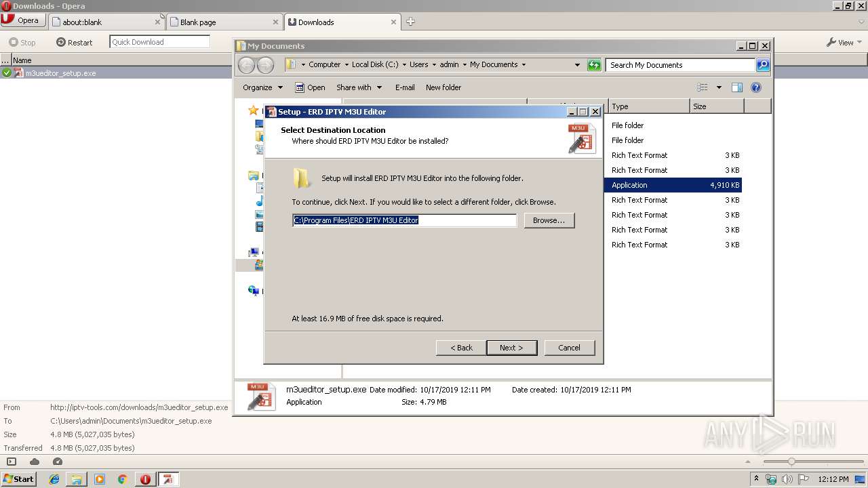The image size is (868, 488).
Task: Create a New folder in My Documents
Action: 443,87
